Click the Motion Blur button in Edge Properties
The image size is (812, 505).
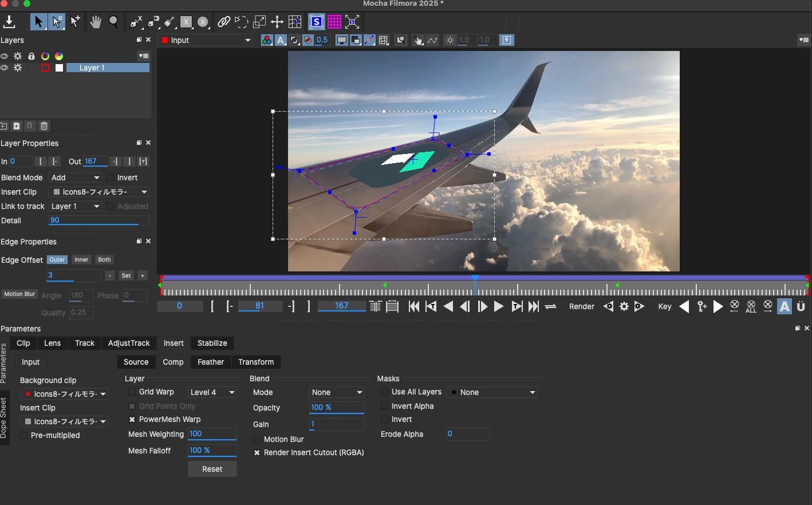(x=19, y=294)
